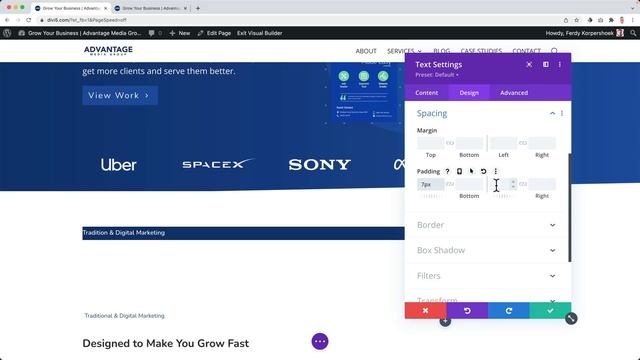Image resolution: width=640 pixels, height=360 pixels.
Task: Click the Padding Bottom input field
Action: click(469, 184)
